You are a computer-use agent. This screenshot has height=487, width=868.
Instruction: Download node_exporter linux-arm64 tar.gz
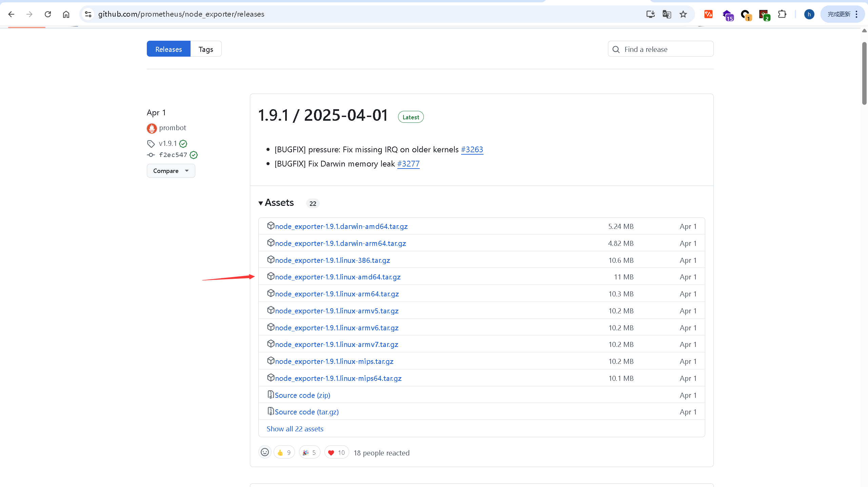point(337,294)
